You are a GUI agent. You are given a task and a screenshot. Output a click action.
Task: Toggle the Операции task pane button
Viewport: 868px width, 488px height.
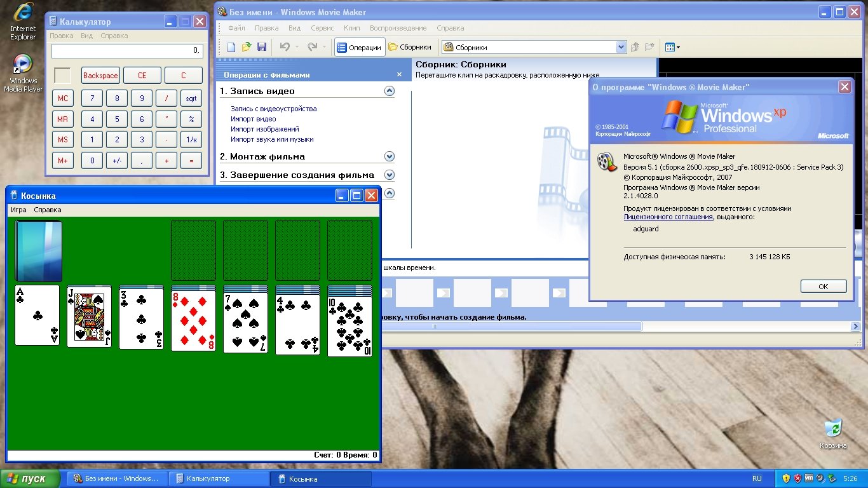point(359,47)
